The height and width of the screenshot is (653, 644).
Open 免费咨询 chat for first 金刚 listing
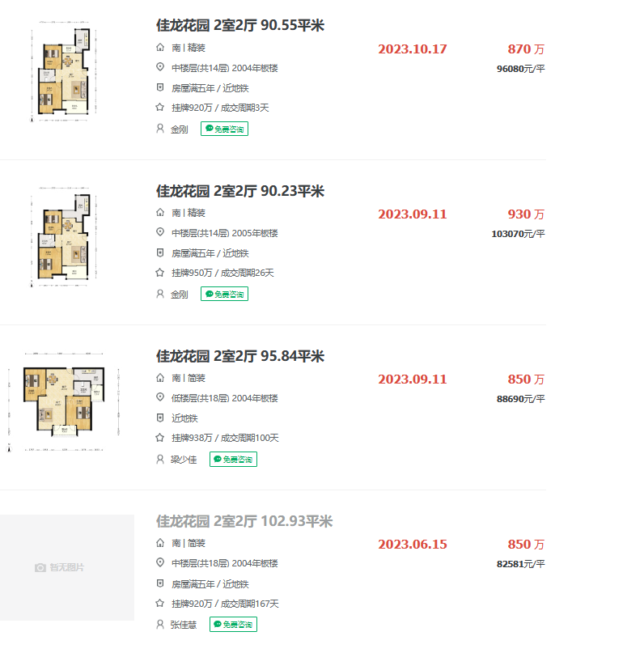pos(224,129)
